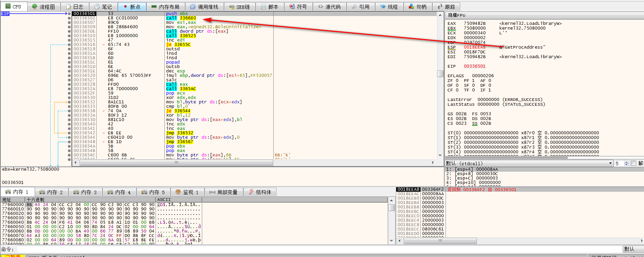The image size is (644, 257).
Task: Switch to the 断点 breakpoints tab
Action: 132,7
